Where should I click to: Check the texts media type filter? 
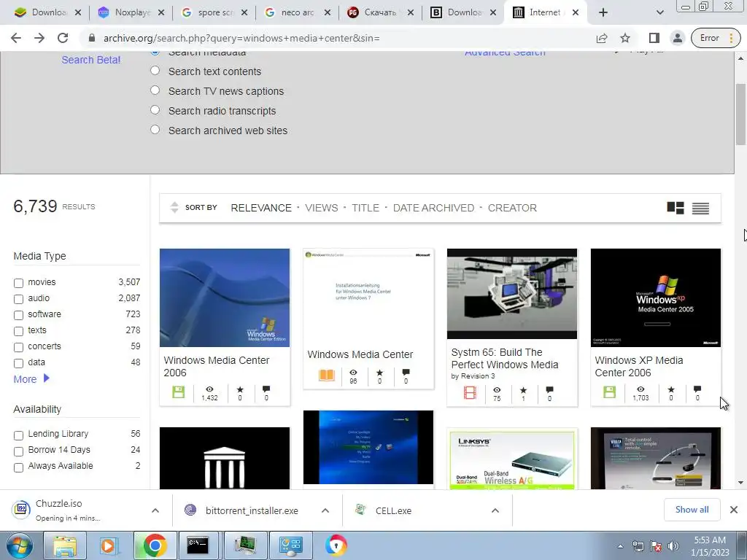18,331
